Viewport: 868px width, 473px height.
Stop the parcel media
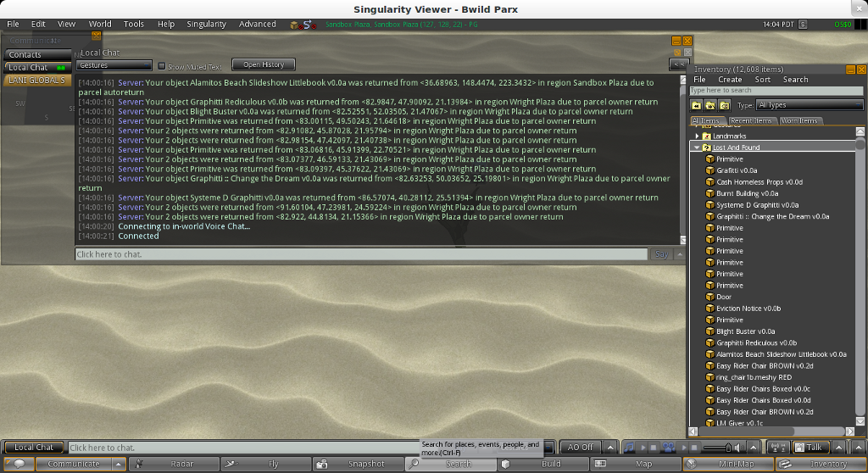coord(694,447)
